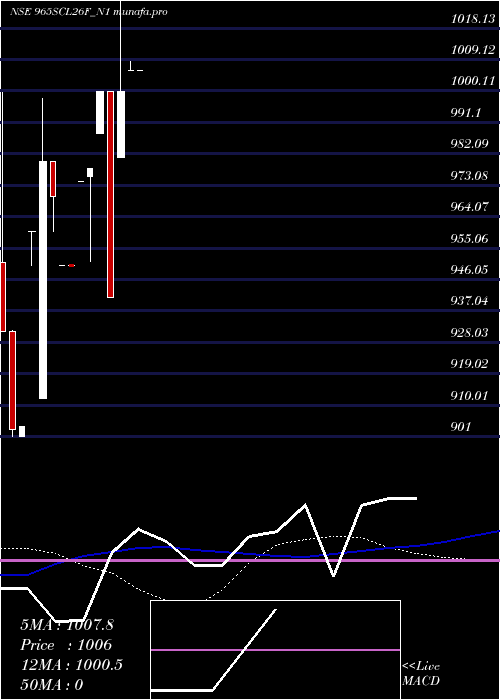Click the tall red candle reaching 1000.11
Image resolution: width=500 pixels, height=700 pixels.
click(110, 194)
